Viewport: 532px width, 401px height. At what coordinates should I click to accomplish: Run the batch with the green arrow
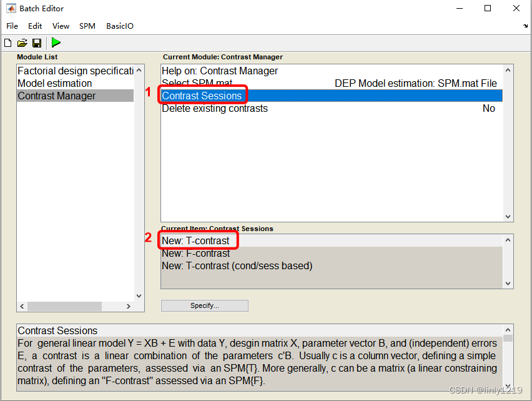point(56,42)
